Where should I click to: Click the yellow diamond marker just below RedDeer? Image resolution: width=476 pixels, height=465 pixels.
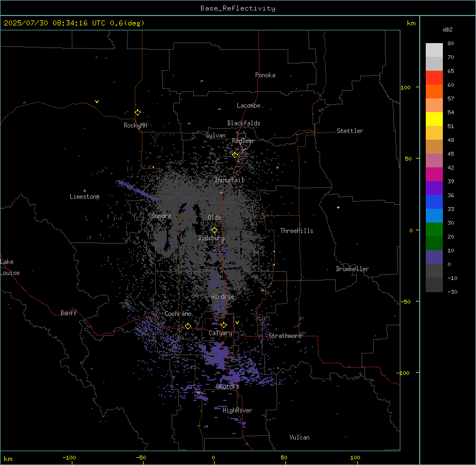pyautogui.click(x=235, y=155)
